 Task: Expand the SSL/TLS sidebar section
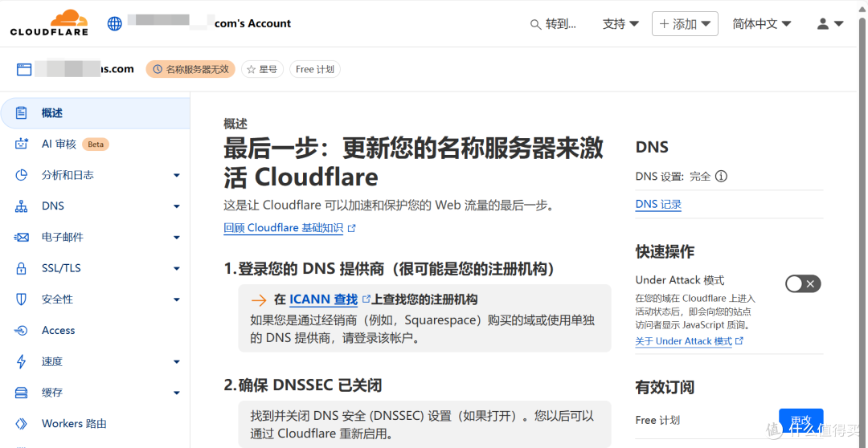click(177, 268)
